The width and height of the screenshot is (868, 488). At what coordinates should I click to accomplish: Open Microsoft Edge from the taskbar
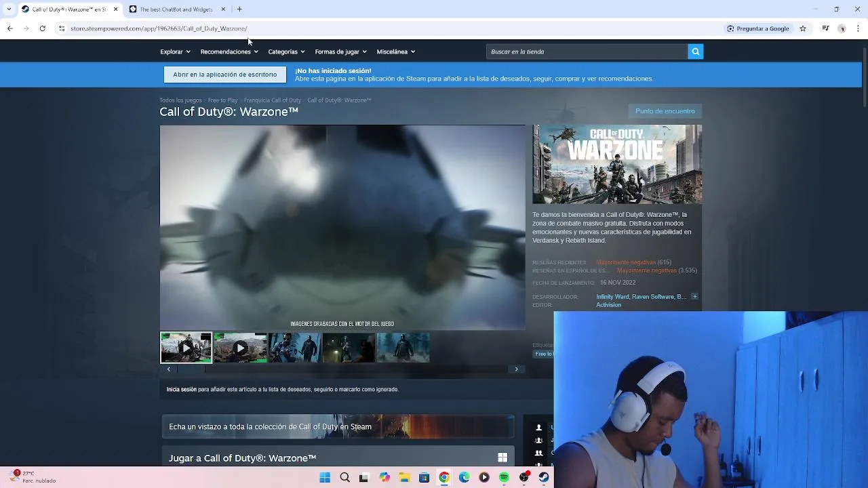464,478
